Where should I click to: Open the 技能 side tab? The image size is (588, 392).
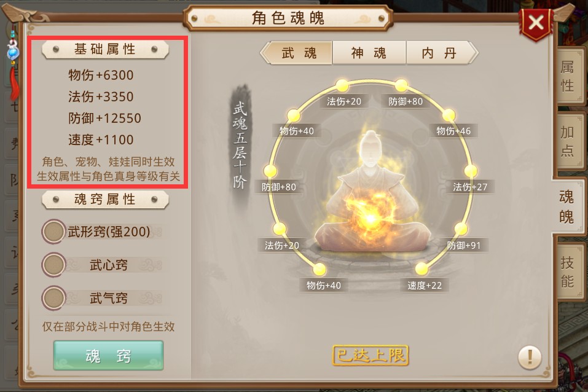click(x=568, y=272)
